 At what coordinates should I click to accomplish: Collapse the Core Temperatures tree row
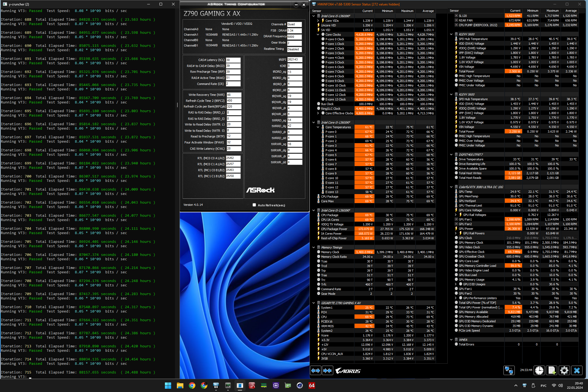pyautogui.click(x=318, y=127)
